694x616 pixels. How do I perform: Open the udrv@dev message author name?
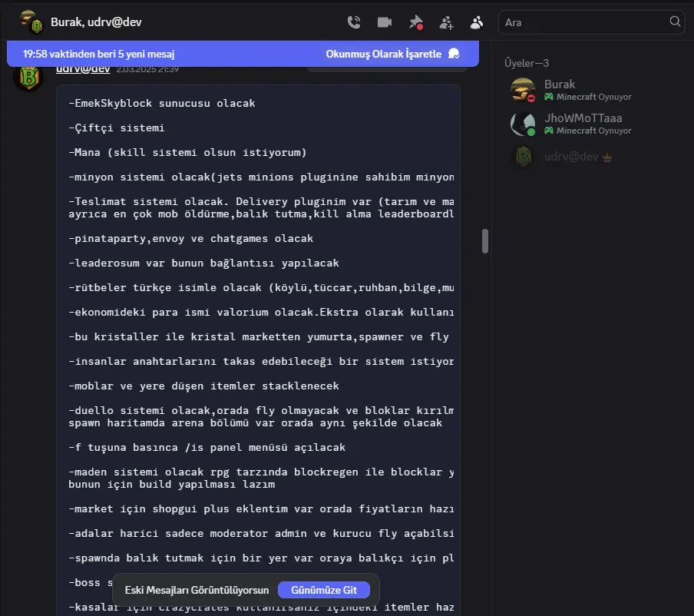83,69
